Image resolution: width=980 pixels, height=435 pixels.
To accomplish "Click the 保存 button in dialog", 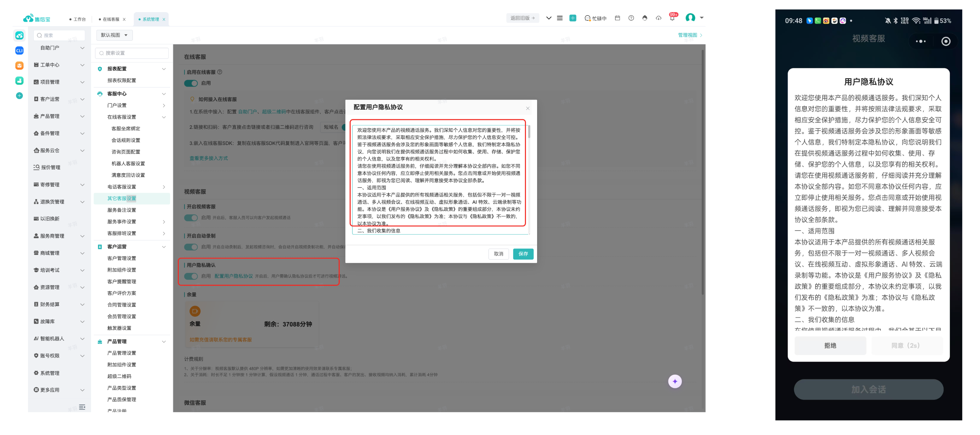I will point(523,254).
